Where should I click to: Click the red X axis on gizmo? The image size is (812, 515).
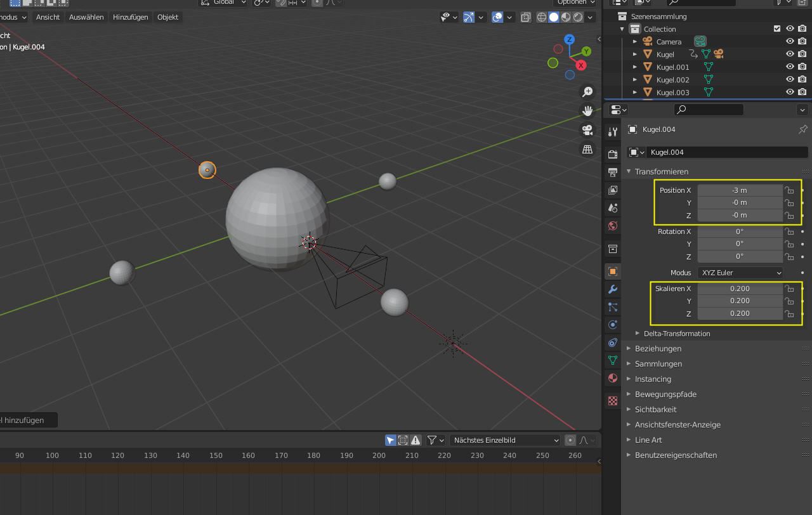[x=580, y=65]
